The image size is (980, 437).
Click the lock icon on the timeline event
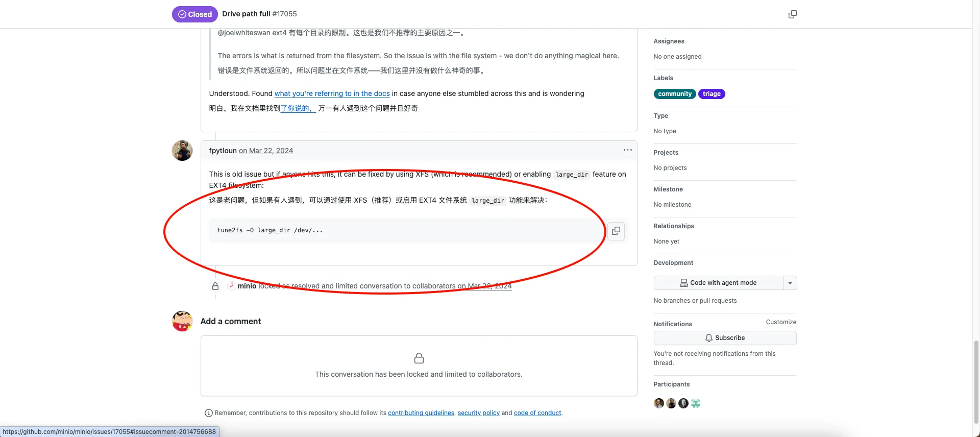pos(215,286)
